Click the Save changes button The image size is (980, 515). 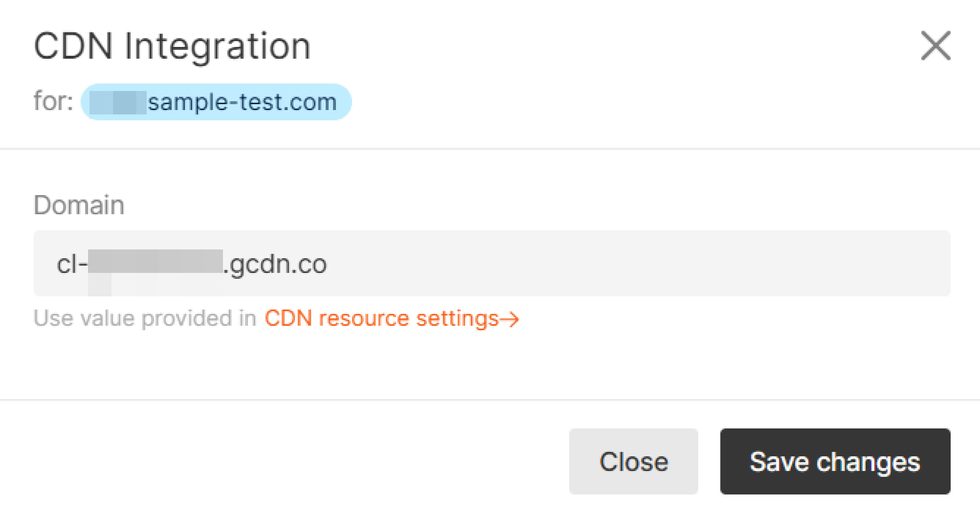pos(835,461)
